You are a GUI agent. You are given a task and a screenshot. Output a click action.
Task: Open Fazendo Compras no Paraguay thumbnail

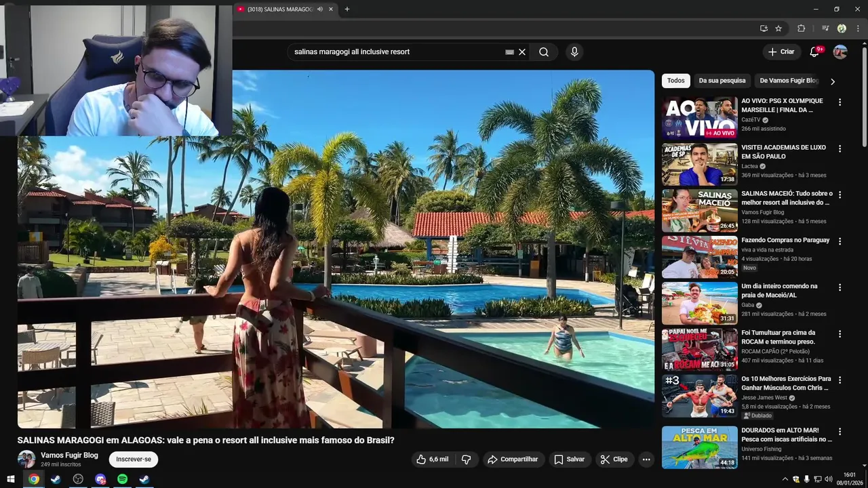click(x=699, y=257)
